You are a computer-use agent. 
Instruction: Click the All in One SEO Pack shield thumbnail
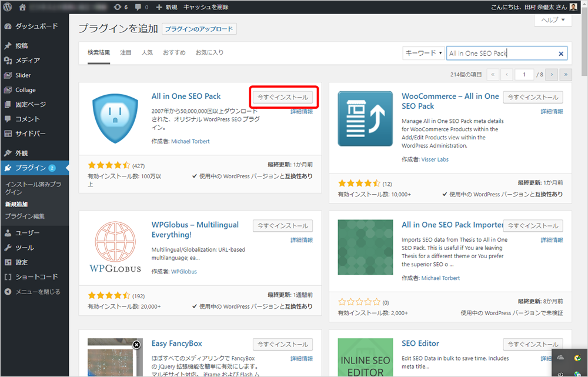(116, 118)
